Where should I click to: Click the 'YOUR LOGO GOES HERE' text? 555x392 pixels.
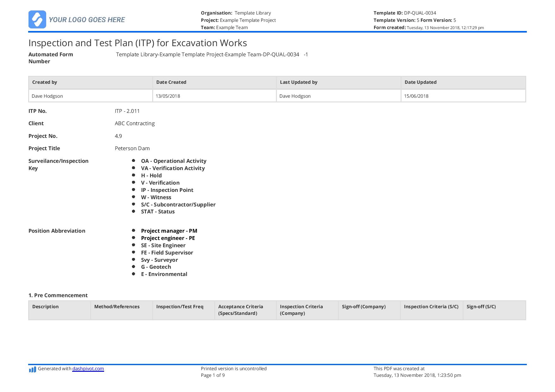pyautogui.click(x=87, y=20)
